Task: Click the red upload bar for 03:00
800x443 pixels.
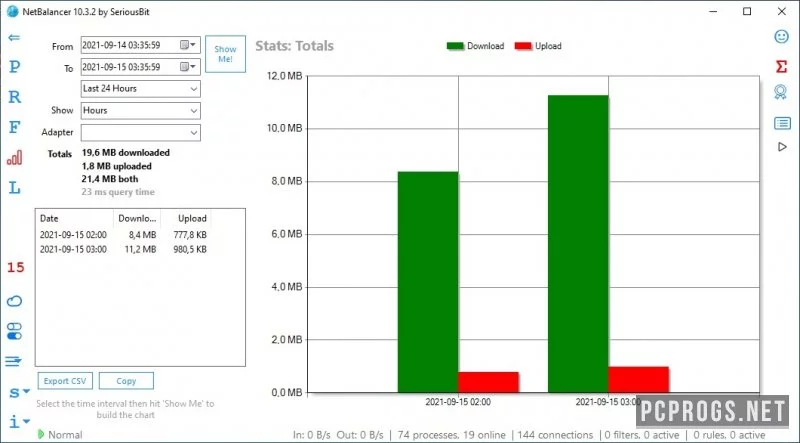Action: (x=638, y=380)
